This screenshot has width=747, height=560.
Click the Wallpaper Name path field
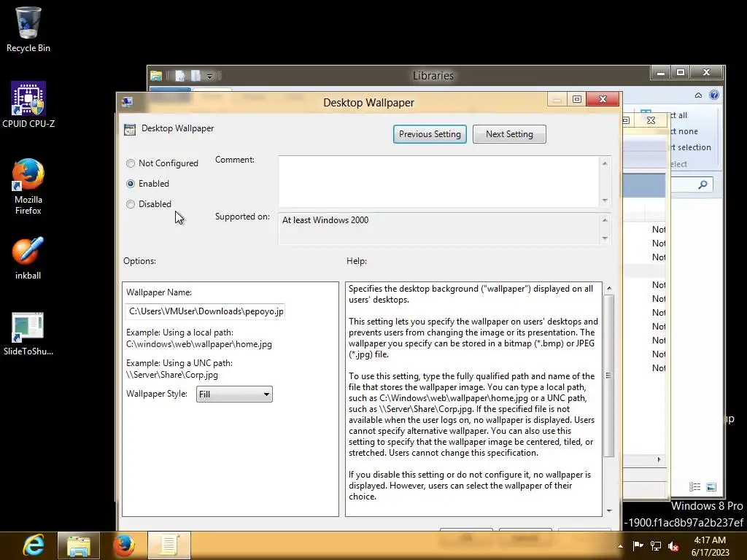pyautogui.click(x=205, y=311)
